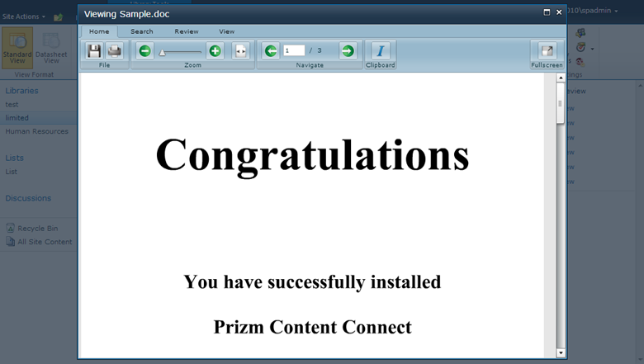This screenshot has height=364, width=644.
Task: Click the bottom SharePoint ribbon icon on the right
Action: pyautogui.click(x=580, y=62)
